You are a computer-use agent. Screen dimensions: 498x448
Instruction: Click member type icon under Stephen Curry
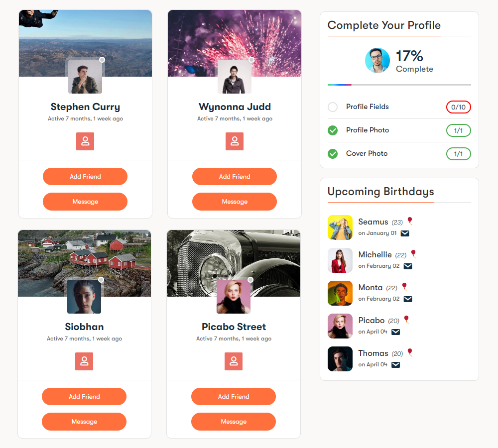point(85,141)
